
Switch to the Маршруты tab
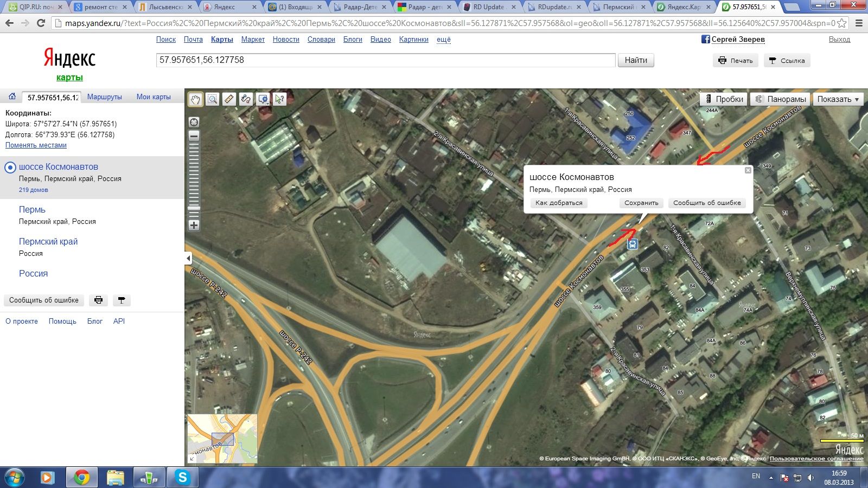click(105, 97)
